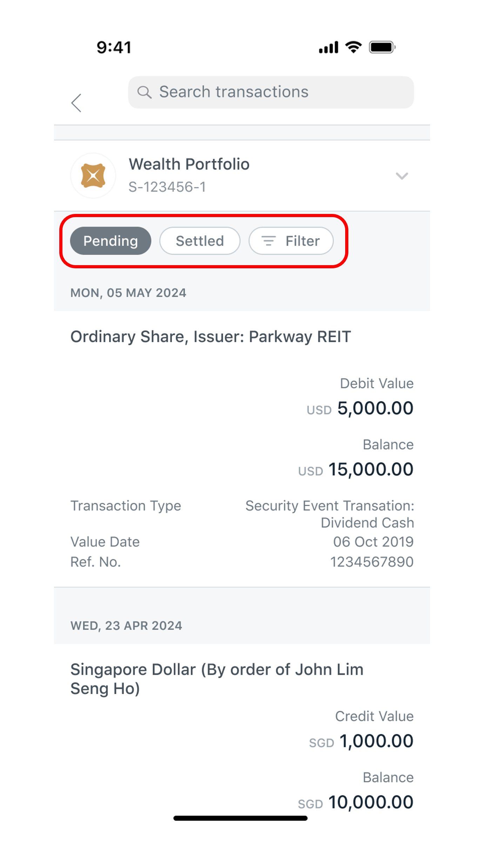Tap the home indicator bar

[x=240, y=818]
